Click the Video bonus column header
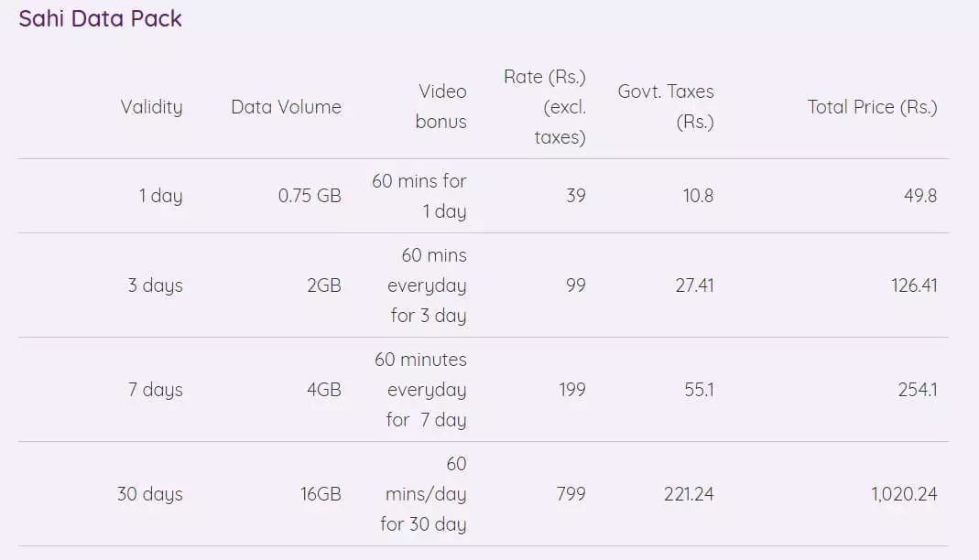This screenshot has width=979, height=560. 441,106
